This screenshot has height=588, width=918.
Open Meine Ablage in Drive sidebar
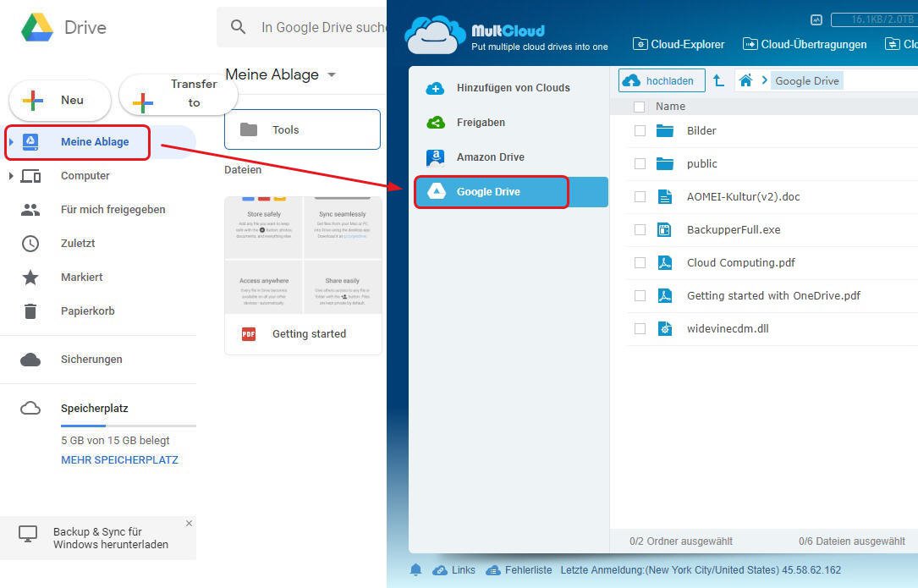[95, 142]
